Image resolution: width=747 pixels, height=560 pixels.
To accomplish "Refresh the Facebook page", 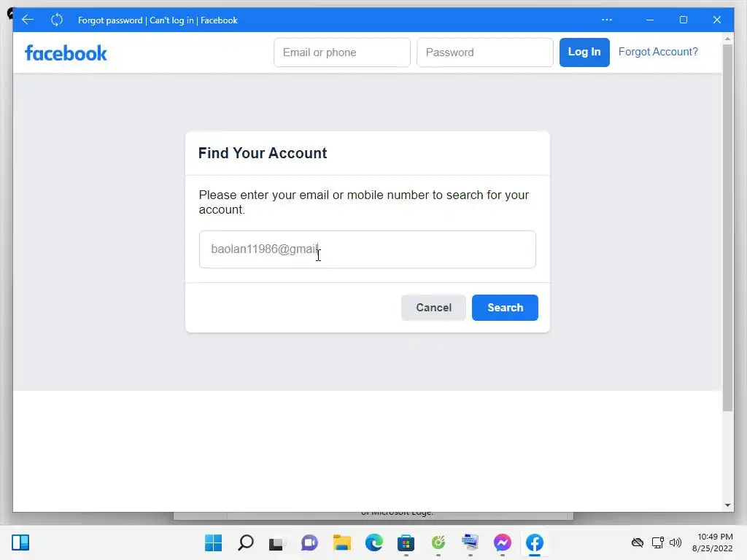I will [57, 20].
